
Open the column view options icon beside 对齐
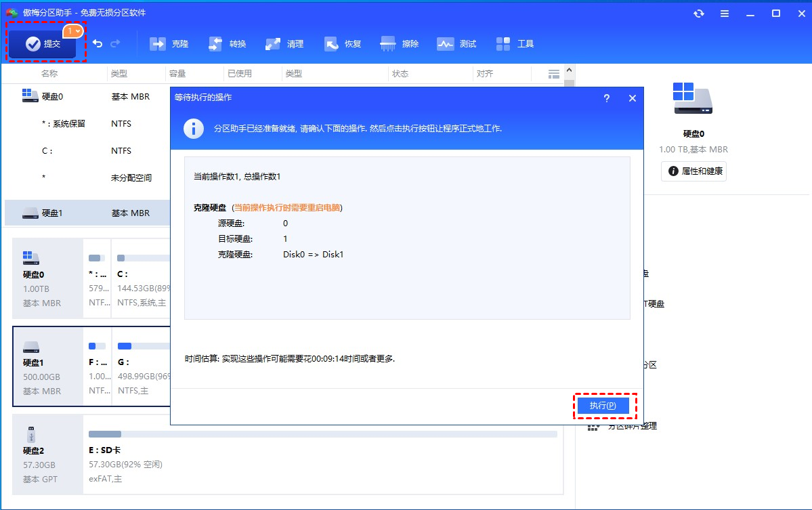(553, 73)
